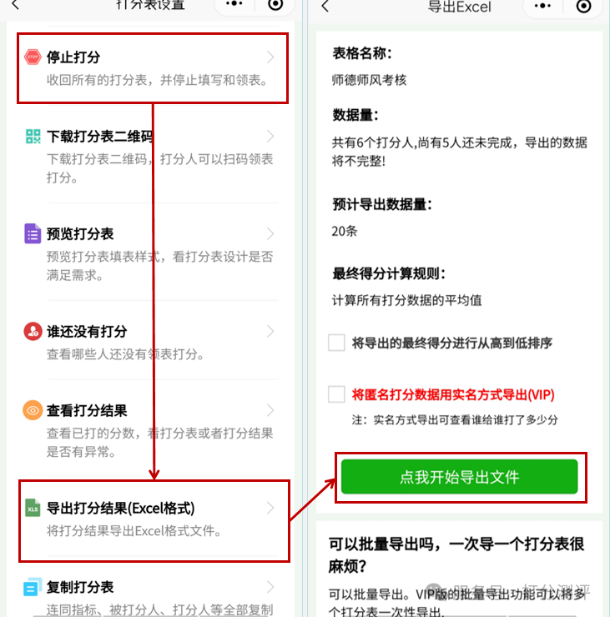Tap the red person icon for 谁还没有打分
Image resolution: width=612 pixels, height=619 pixels.
click(33, 331)
